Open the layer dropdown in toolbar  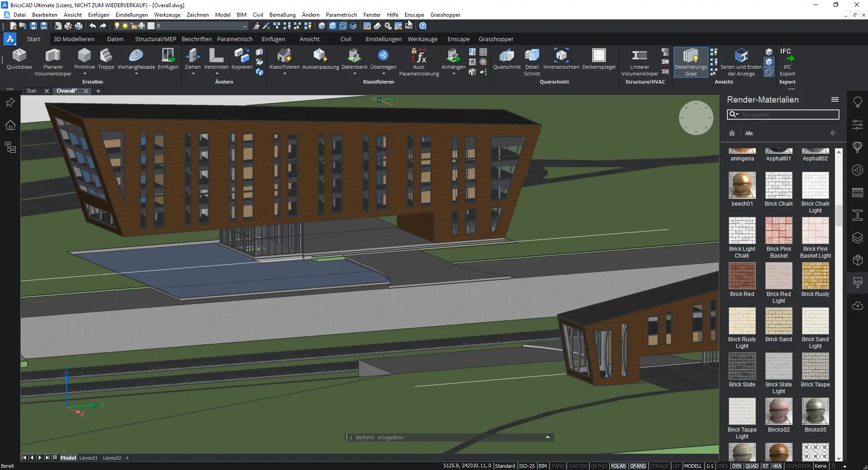[x=245, y=26]
